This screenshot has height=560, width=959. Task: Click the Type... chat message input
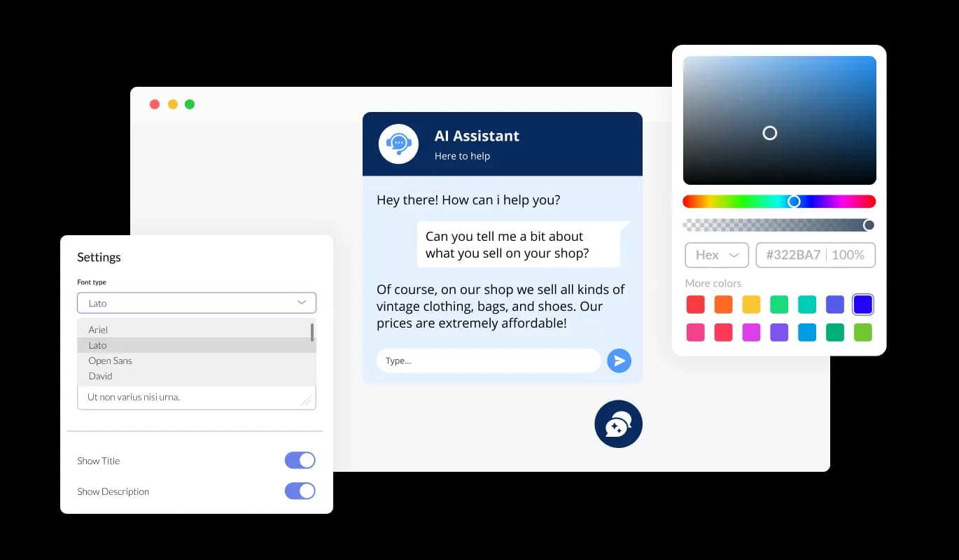tap(489, 360)
